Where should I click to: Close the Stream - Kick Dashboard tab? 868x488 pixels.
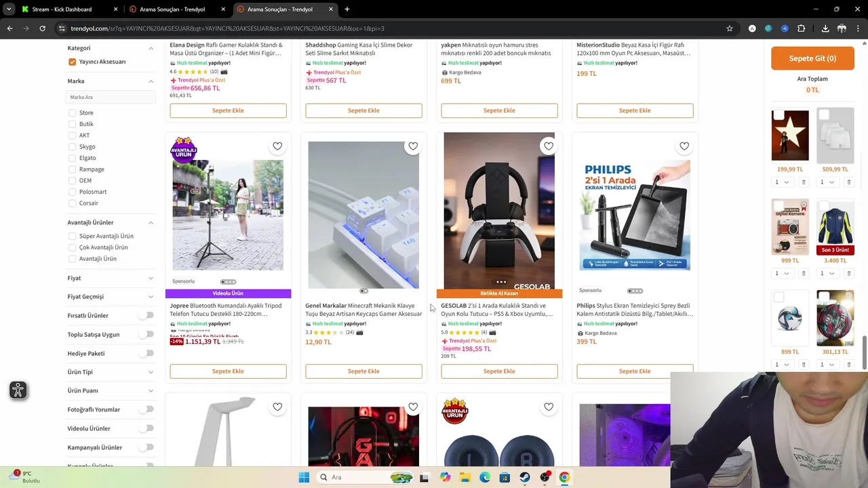coord(115,9)
